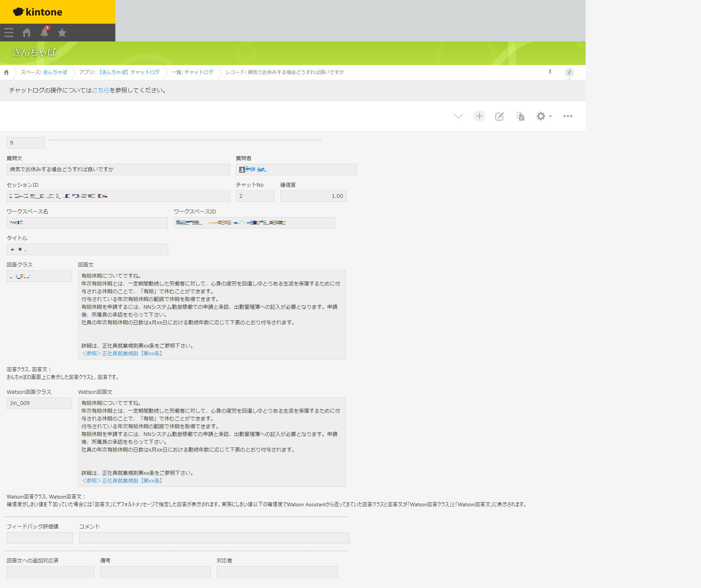Open the hamburger menu icon
The image size is (701, 588).
(x=9, y=33)
